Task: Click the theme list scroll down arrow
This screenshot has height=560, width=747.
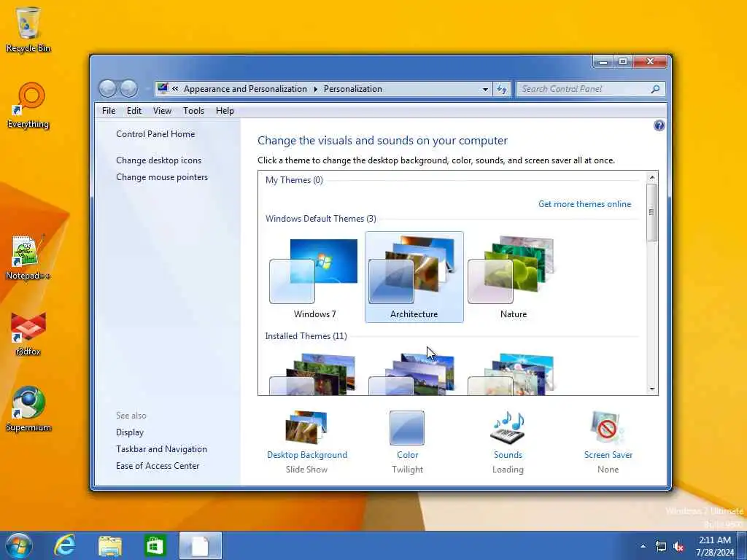Action: [651, 389]
